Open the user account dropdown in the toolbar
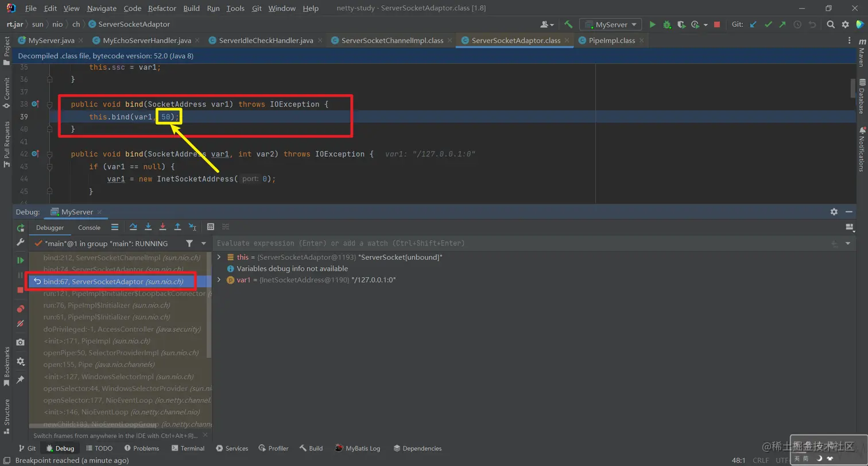This screenshot has height=466, width=868. coord(548,25)
